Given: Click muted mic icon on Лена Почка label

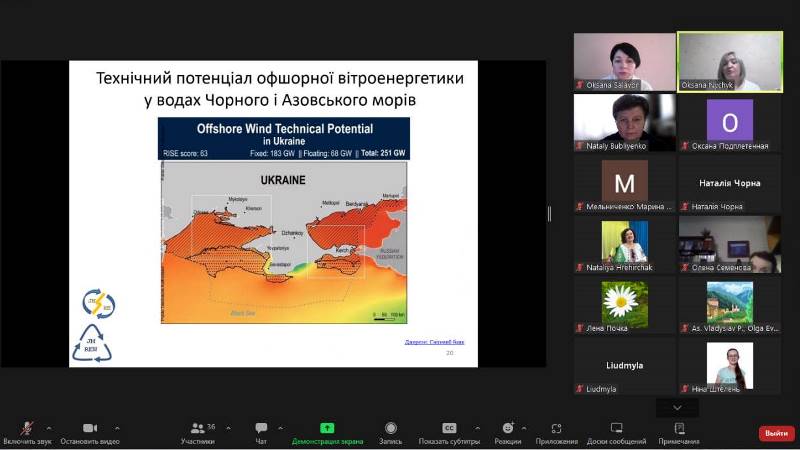Looking at the screenshot, I should [580, 328].
